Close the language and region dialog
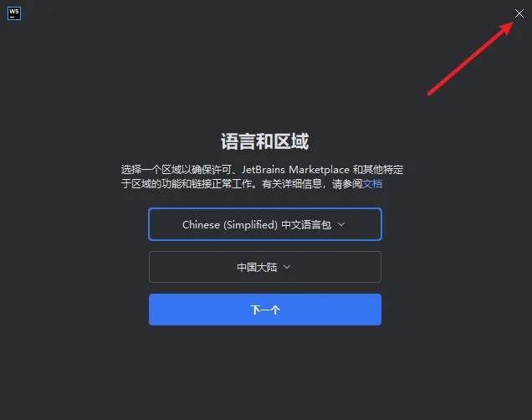Screen dimensions: 532x420 pos(519,13)
